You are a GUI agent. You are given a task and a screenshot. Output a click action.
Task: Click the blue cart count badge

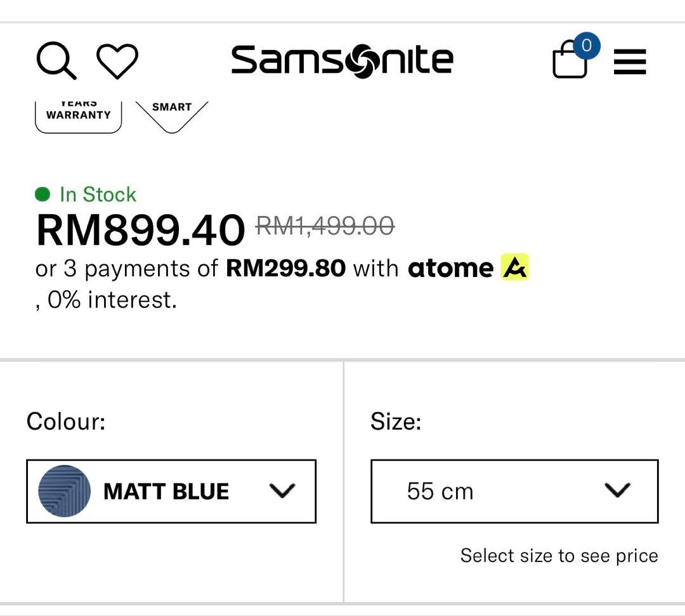(x=587, y=46)
